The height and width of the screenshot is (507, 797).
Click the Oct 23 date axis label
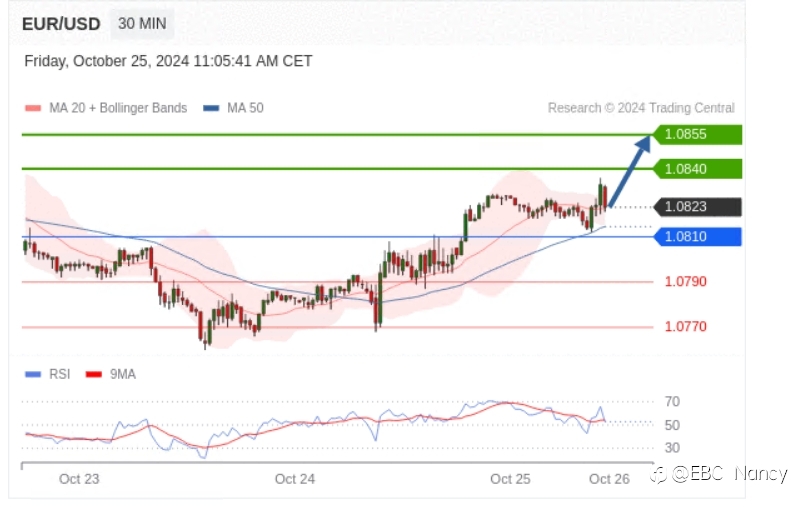pyautogui.click(x=79, y=480)
